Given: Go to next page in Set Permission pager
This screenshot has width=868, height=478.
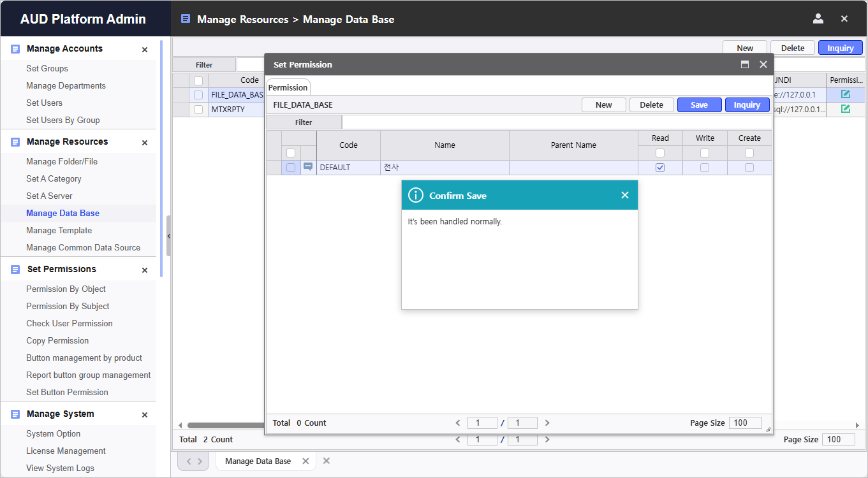Looking at the screenshot, I should (547, 423).
